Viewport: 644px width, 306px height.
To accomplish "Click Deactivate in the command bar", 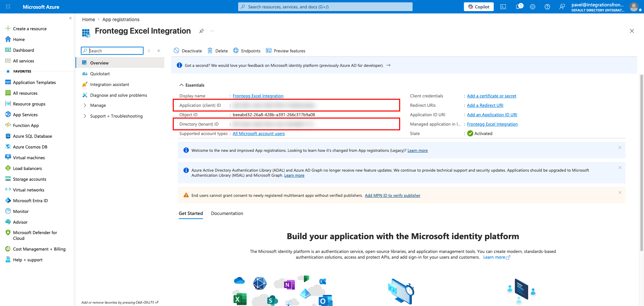I will click(x=188, y=51).
